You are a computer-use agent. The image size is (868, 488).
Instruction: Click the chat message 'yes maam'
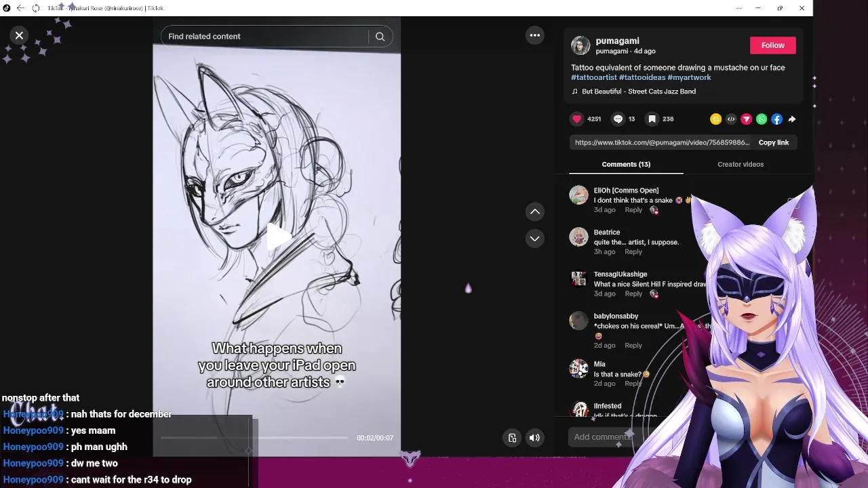click(93, 431)
